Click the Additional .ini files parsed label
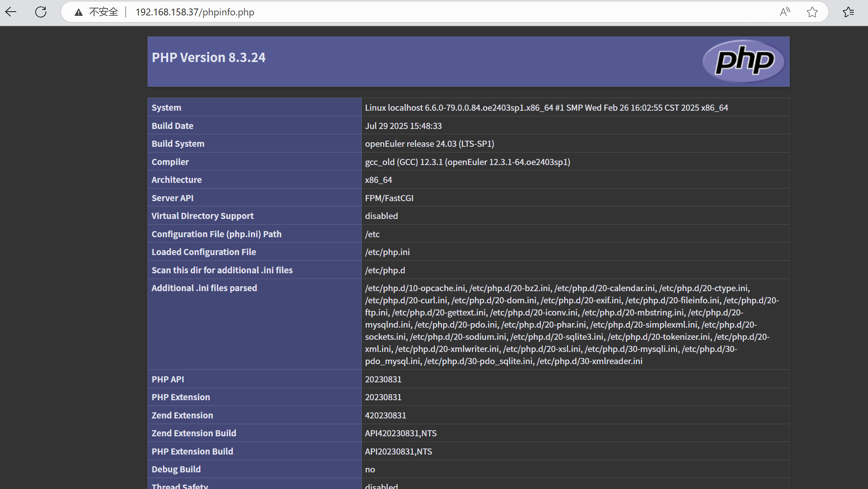This screenshot has height=489, width=868. coord(204,288)
